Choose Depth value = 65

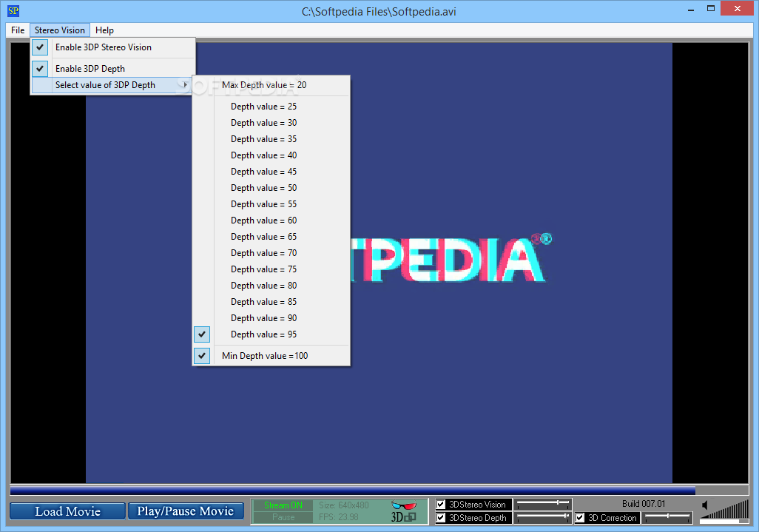271,237
